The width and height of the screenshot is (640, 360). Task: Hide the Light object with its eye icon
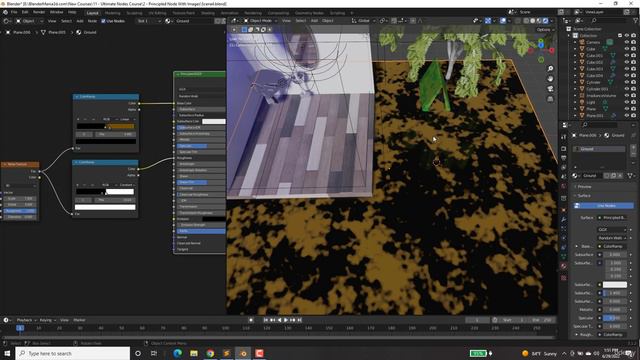tap(627, 102)
